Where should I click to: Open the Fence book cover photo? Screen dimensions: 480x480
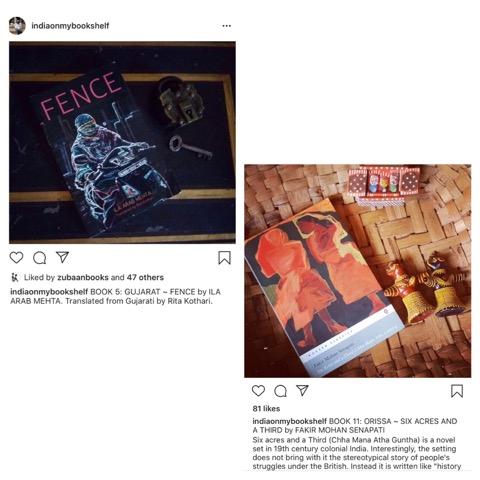[122, 143]
